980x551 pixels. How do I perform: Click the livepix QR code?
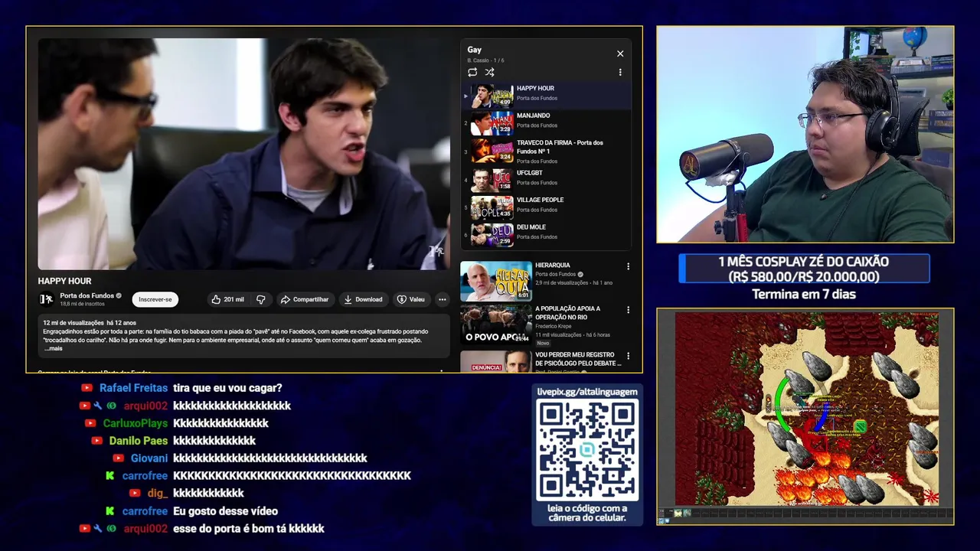(x=587, y=450)
